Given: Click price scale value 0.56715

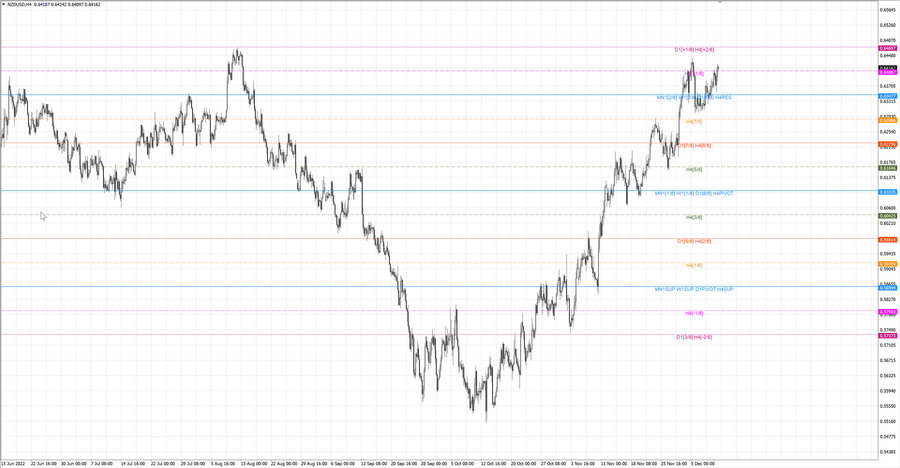Looking at the screenshot, I should tap(888, 361).
